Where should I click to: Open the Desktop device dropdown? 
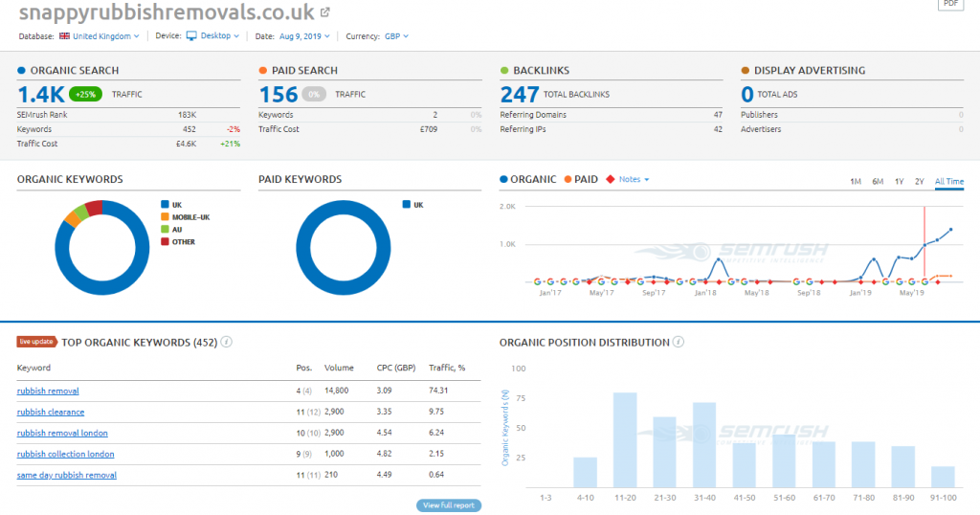click(x=219, y=35)
